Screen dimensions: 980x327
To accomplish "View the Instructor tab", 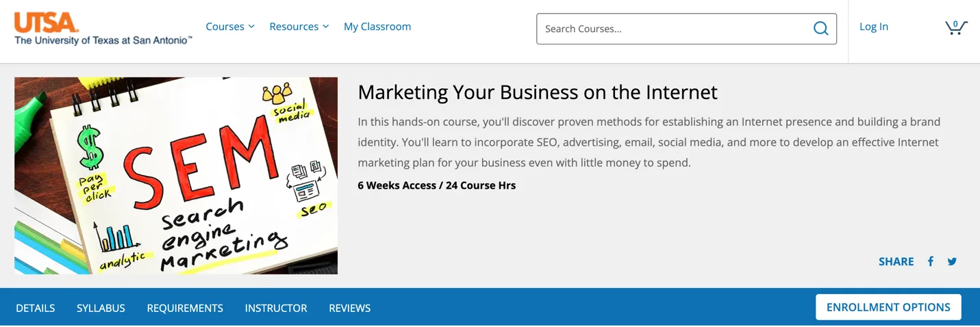I will [276, 308].
